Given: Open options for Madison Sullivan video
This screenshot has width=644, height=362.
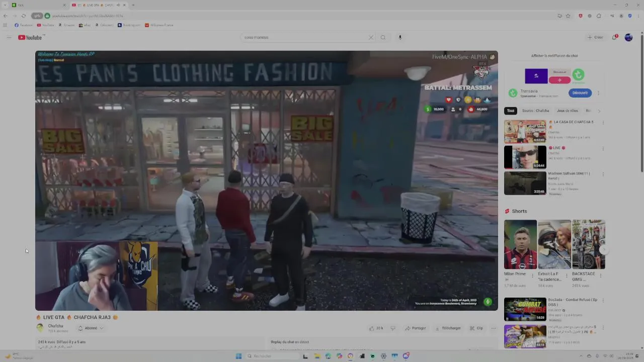Looking at the screenshot, I should pyautogui.click(x=603, y=174).
